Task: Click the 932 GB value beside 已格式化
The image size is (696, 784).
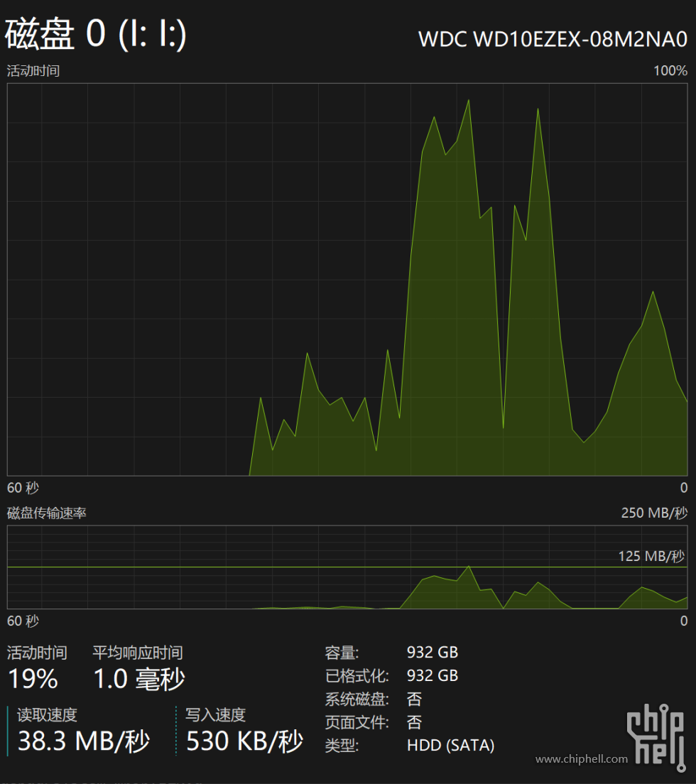Action: [433, 675]
